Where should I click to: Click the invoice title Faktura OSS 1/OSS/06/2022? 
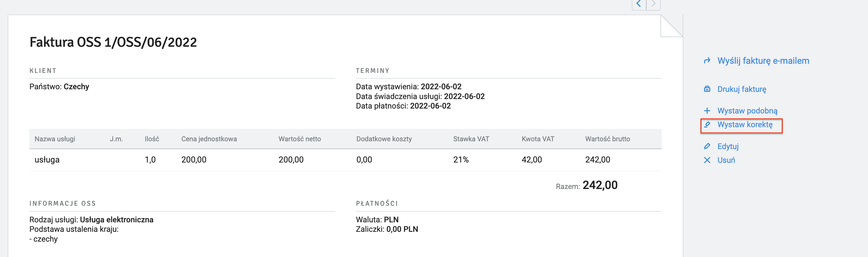113,43
